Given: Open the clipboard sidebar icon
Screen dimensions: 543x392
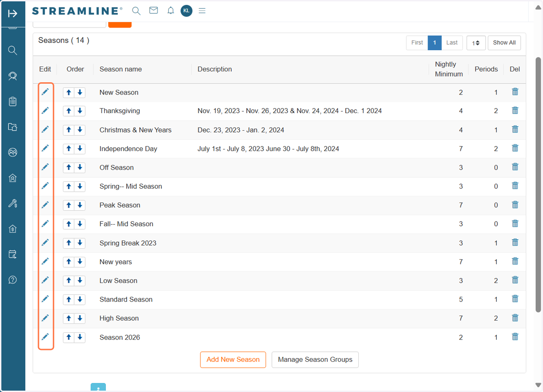Looking at the screenshot, I should (x=13, y=102).
